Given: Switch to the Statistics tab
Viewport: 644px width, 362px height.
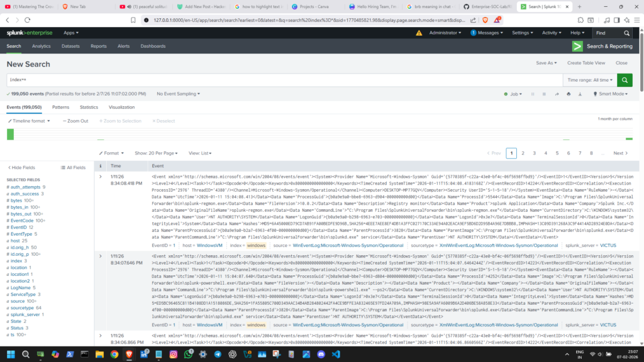Looking at the screenshot, I should [x=89, y=107].
